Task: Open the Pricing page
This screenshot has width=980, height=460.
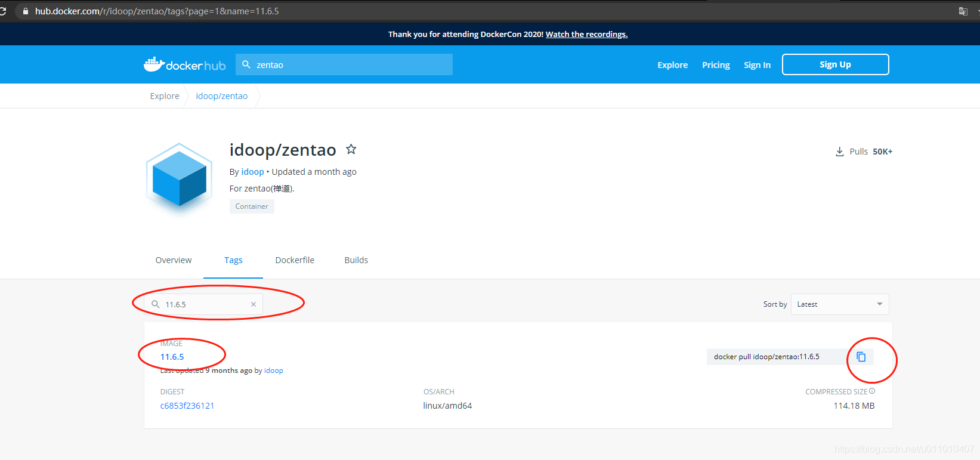Action: [716, 65]
